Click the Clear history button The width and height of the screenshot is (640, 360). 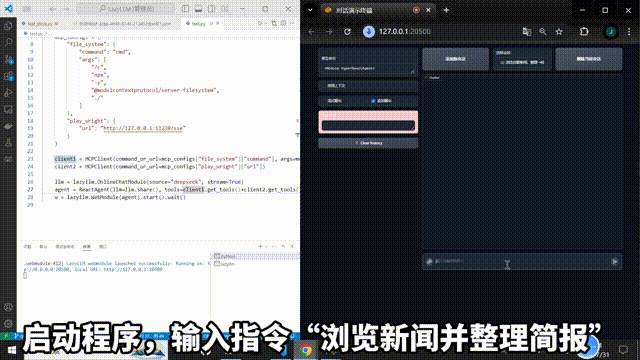tap(368, 143)
